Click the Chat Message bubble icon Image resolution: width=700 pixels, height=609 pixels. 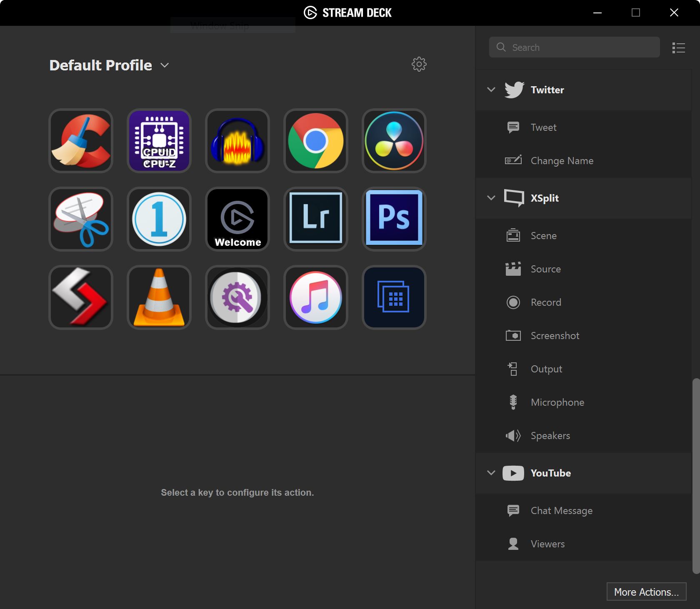click(x=513, y=511)
